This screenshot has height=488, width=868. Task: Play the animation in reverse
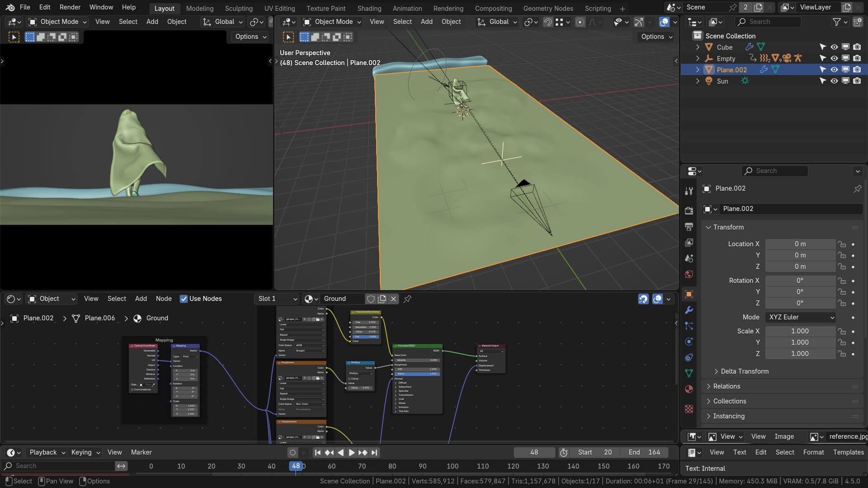coord(340,452)
